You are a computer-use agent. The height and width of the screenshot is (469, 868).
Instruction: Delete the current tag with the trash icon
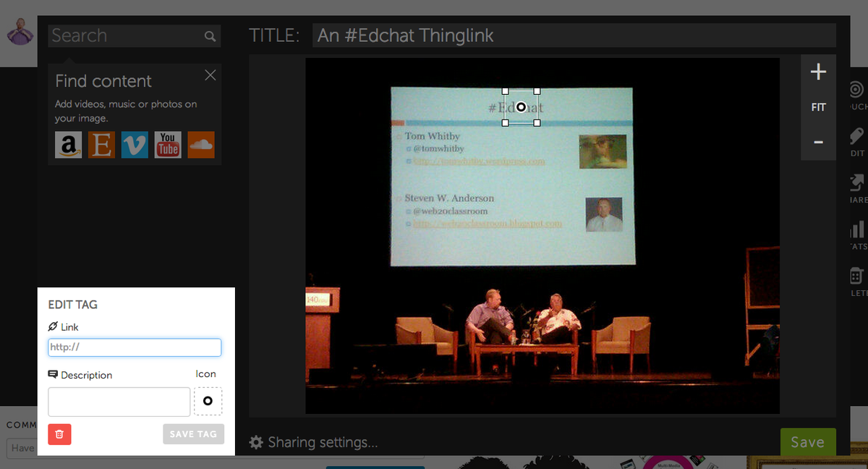coord(59,434)
